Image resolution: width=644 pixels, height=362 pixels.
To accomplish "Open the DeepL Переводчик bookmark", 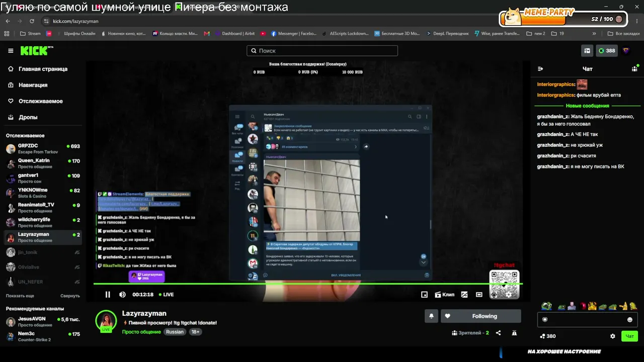I will (447, 34).
